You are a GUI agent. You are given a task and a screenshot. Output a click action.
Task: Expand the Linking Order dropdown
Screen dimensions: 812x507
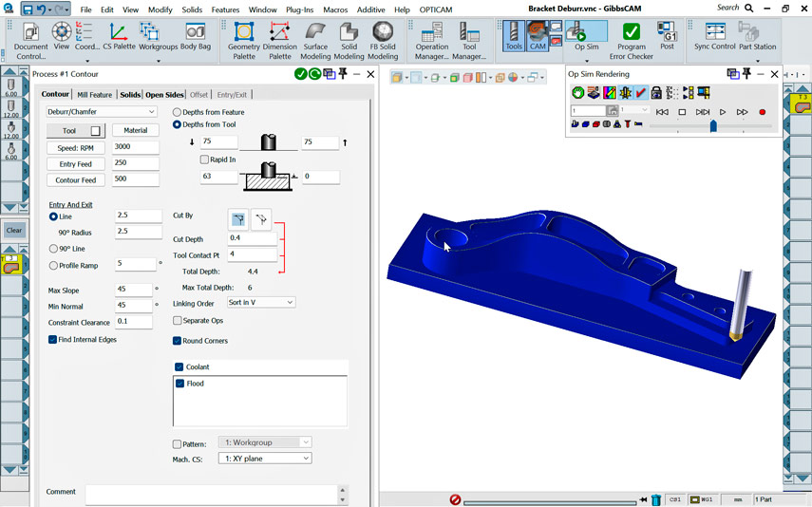[260, 303]
